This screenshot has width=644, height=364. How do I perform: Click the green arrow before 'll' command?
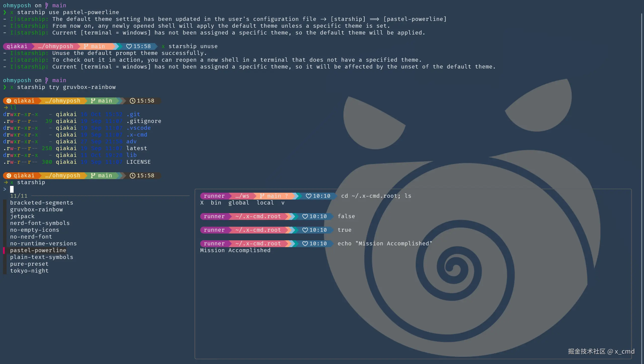pyautogui.click(x=6, y=108)
